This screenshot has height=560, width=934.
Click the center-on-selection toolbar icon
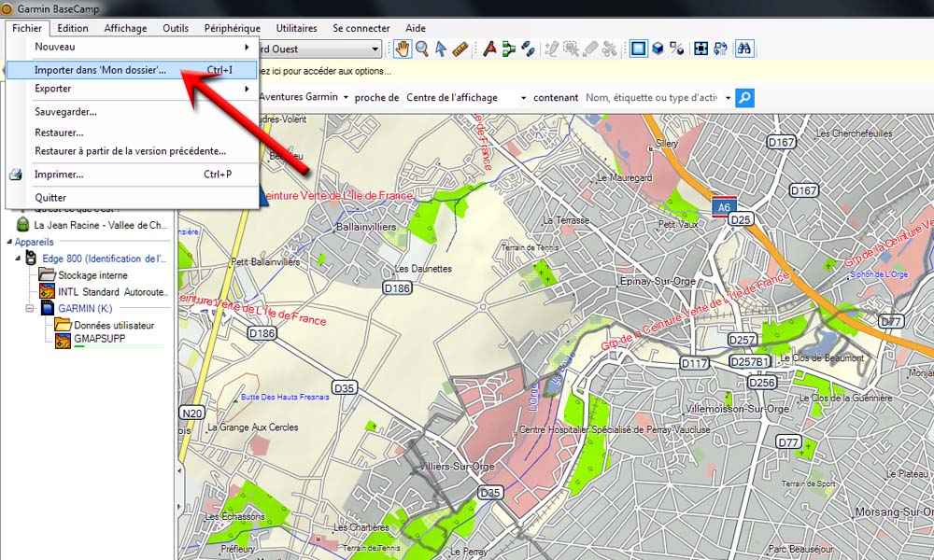701,49
